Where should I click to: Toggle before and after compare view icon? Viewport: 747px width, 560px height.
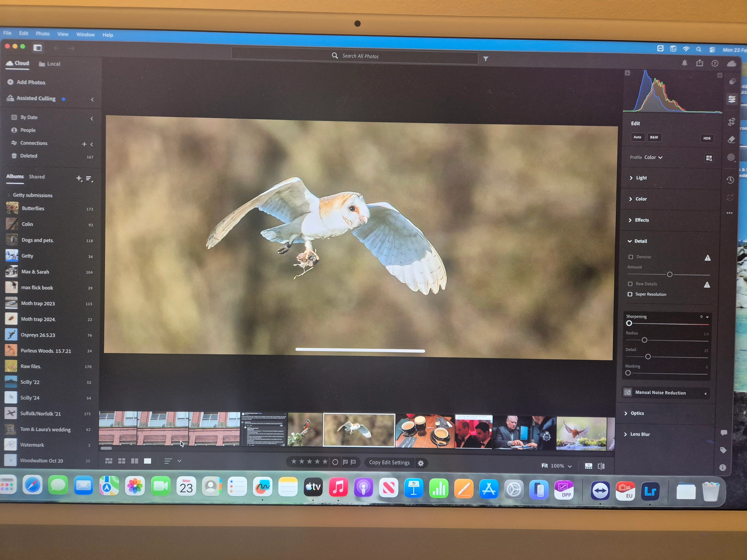pyautogui.click(x=601, y=466)
